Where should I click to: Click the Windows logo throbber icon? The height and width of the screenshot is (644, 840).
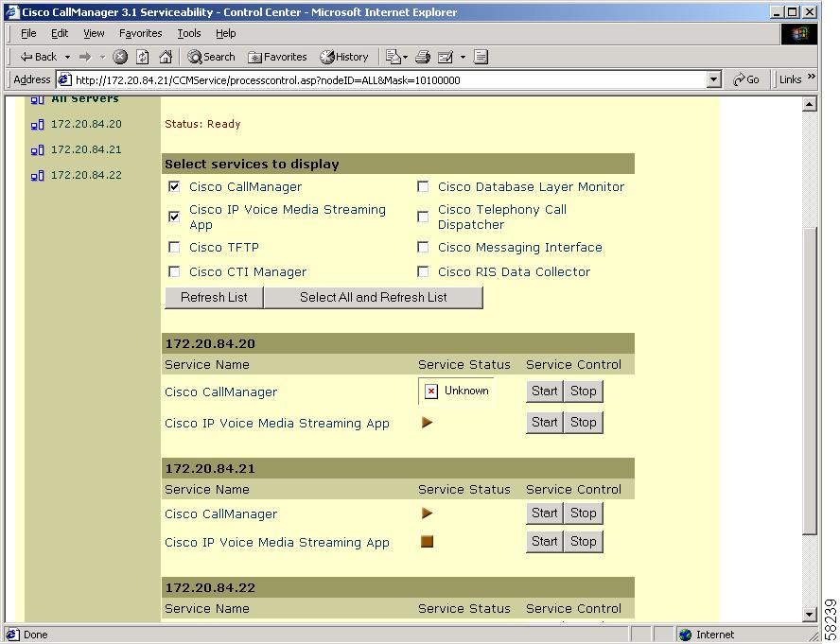(x=799, y=34)
